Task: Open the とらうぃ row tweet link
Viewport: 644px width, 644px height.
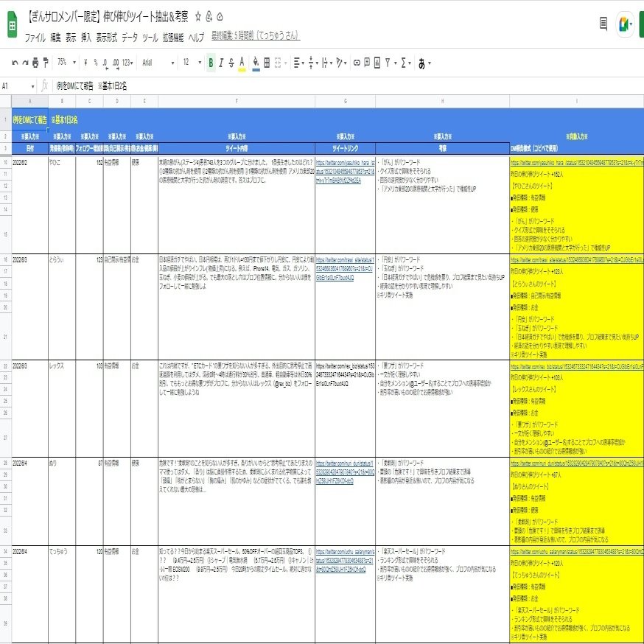Action: (344, 269)
